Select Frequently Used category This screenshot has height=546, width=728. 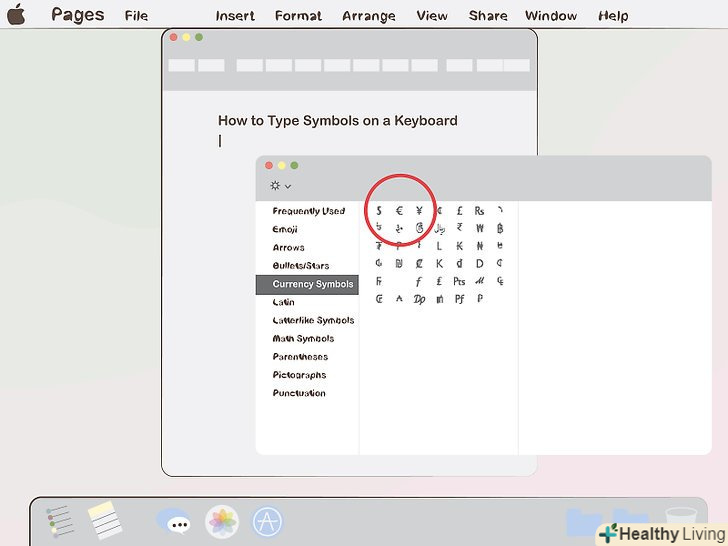coord(309,211)
